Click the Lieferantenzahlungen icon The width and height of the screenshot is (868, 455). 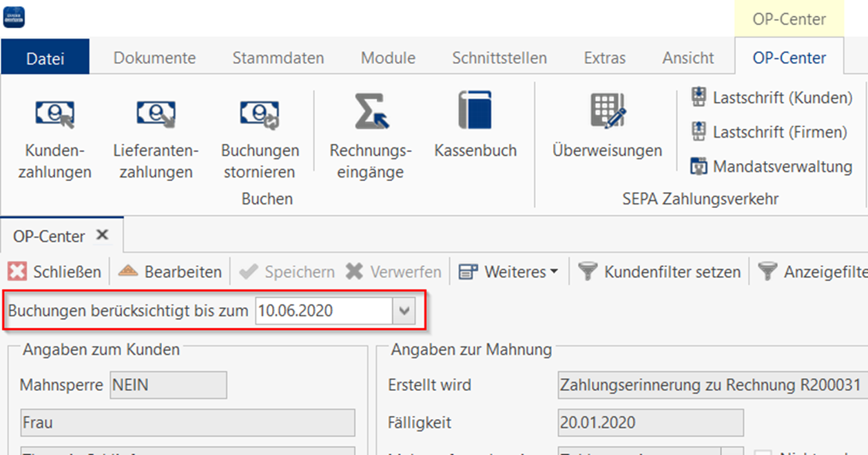click(155, 115)
